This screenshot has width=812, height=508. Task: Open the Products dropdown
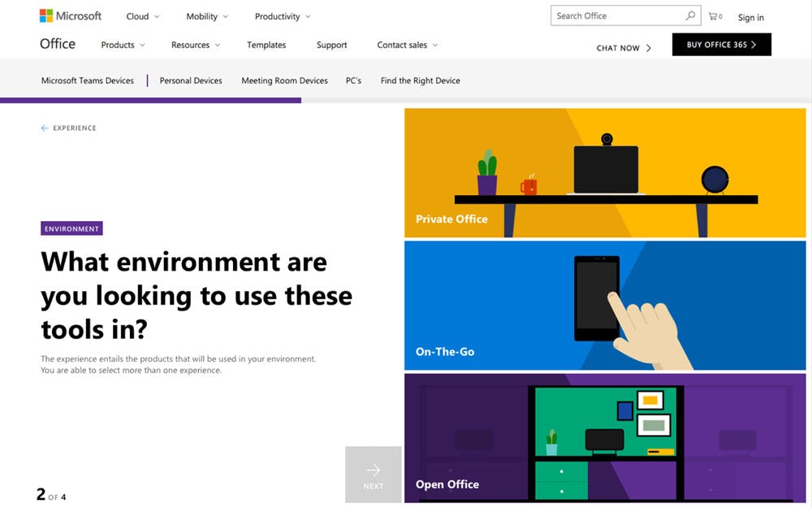123,45
